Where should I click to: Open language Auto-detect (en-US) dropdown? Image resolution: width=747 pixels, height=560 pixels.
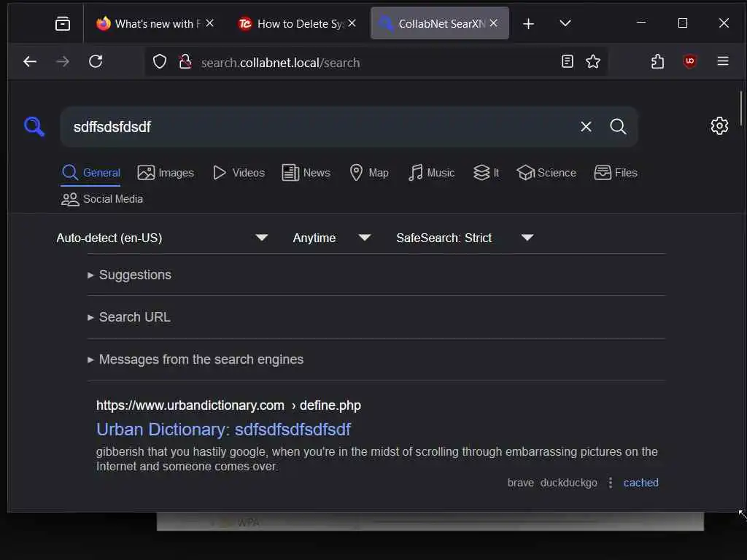[162, 238]
